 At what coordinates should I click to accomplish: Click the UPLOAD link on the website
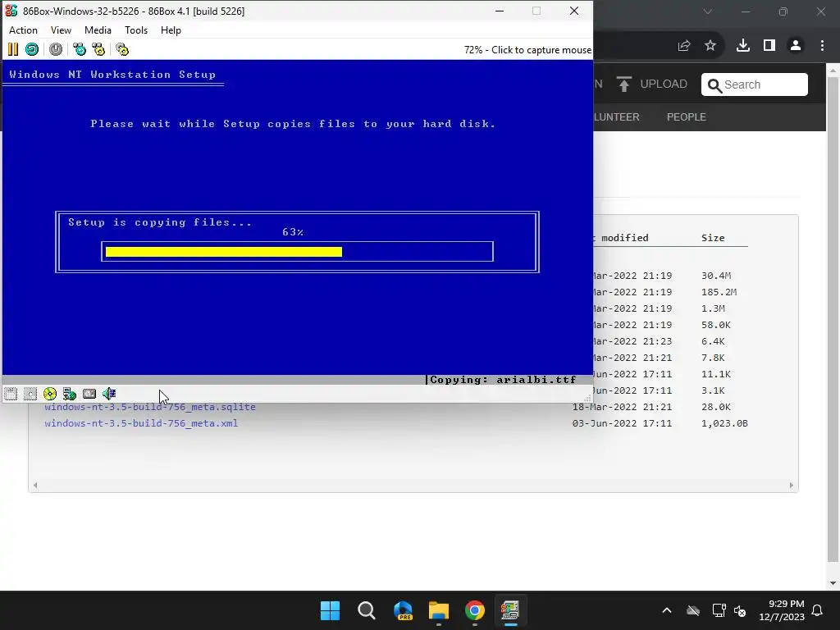tap(664, 84)
